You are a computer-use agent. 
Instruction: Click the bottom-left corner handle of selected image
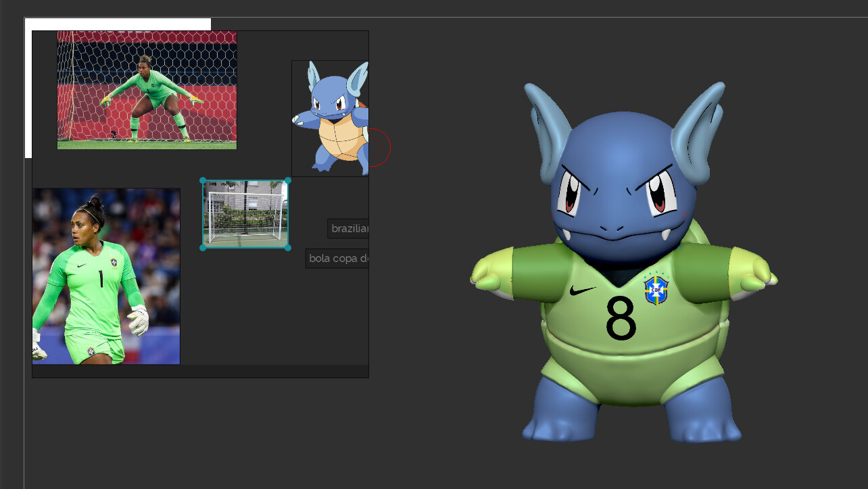(x=201, y=249)
